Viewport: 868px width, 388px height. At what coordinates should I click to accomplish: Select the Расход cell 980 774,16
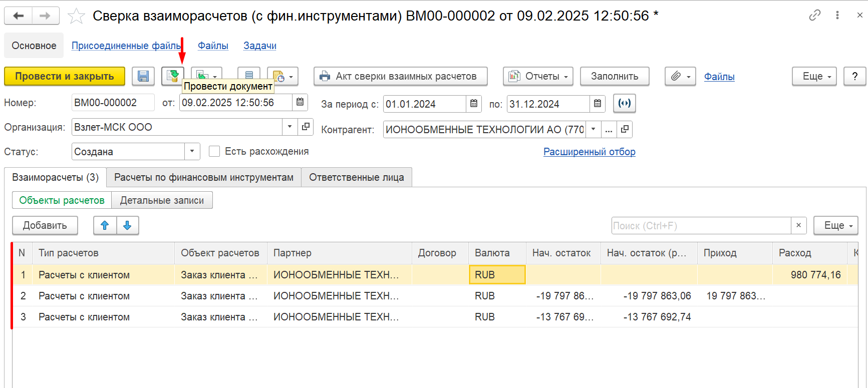pyautogui.click(x=810, y=275)
